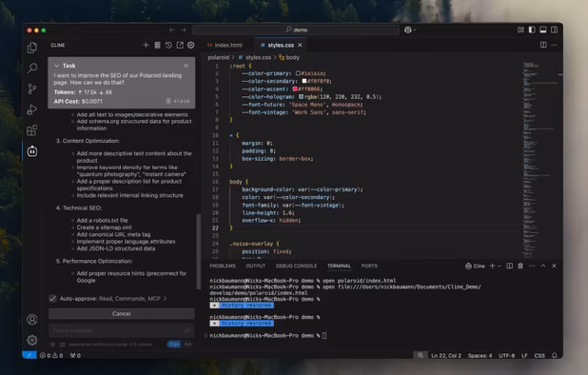The image size is (588, 375).
Task: Go forward using the navigation arrow
Action: [x=183, y=30]
